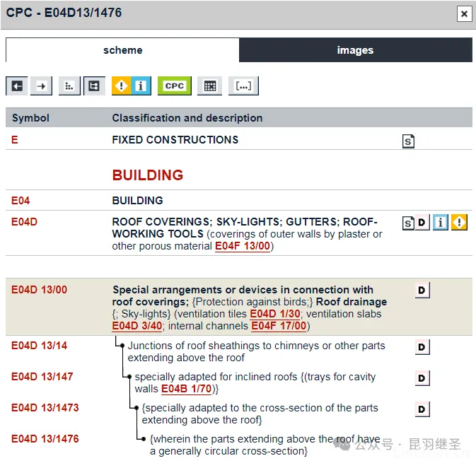Click the warning diamond icon in E04D row
476x463 pixels.
459,223
